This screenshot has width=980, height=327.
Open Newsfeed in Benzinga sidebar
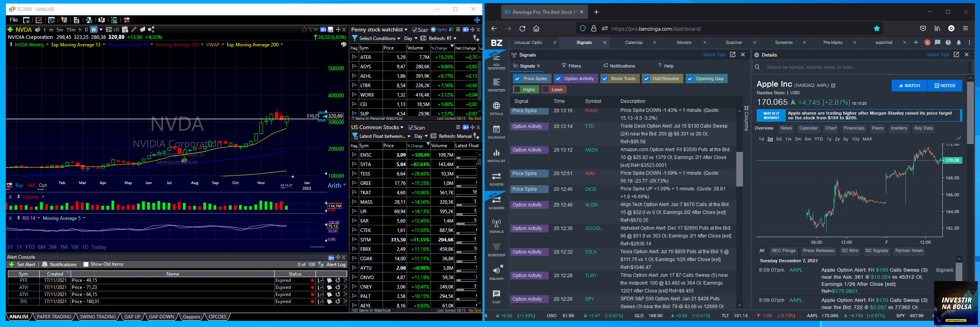496,85
